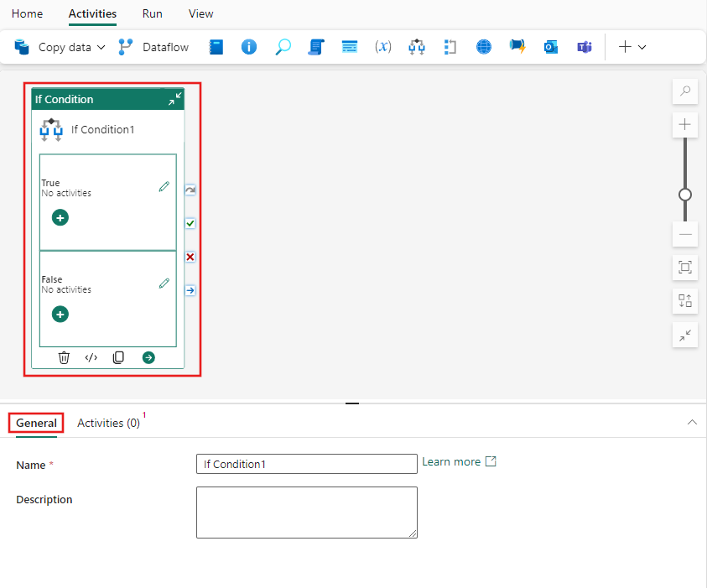Toggle the On fail connector
The image size is (707, 588).
point(190,257)
